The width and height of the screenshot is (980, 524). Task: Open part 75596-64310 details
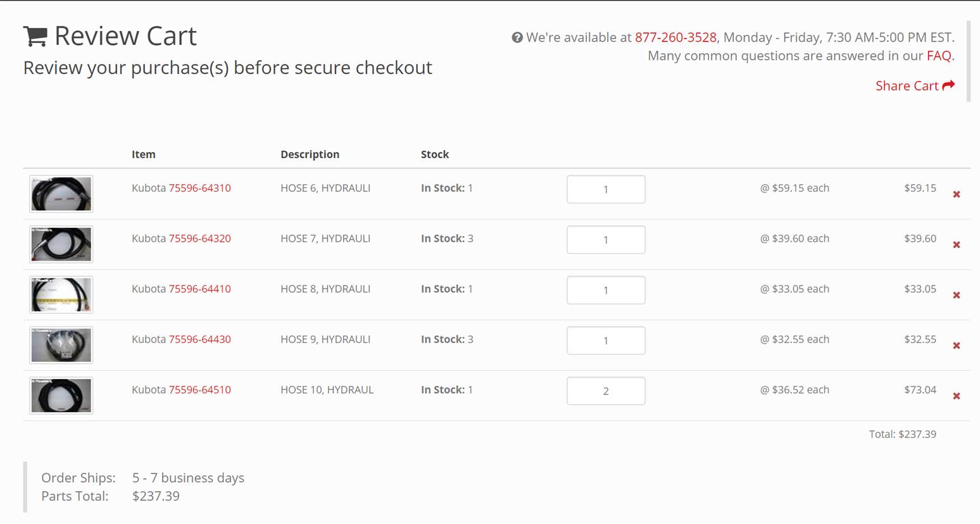click(x=199, y=188)
